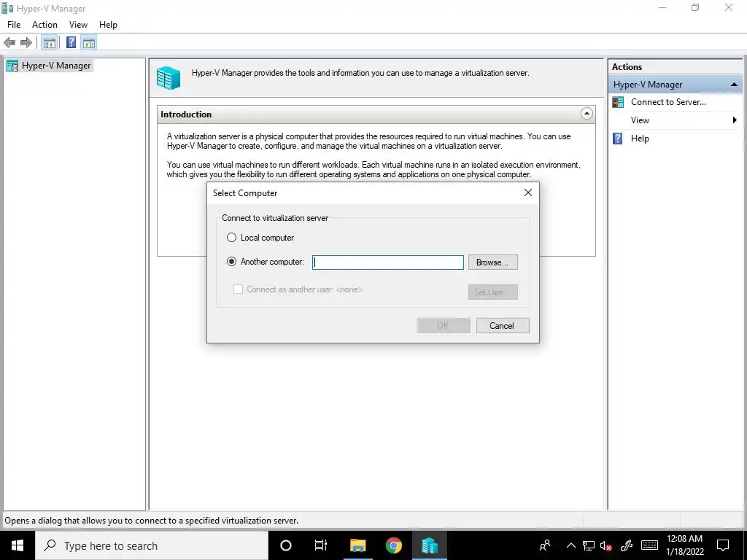Select the Another computer radio button
Image resolution: width=747 pixels, height=560 pixels.
(x=231, y=262)
